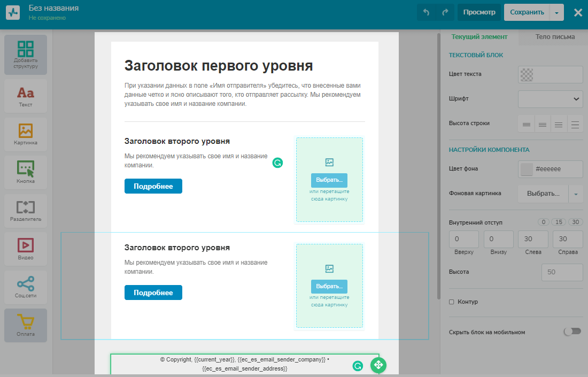
Task: Select the Text block tool
Action: pyautogui.click(x=26, y=97)
